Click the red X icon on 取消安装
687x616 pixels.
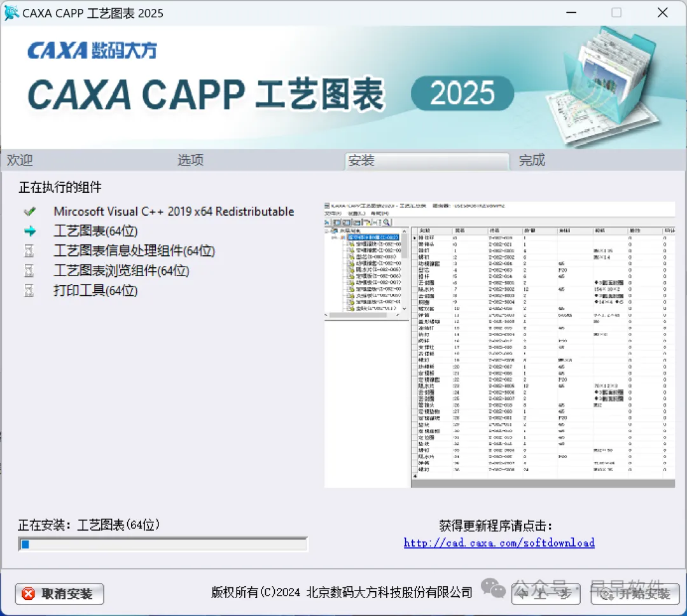tap(29, 594)
